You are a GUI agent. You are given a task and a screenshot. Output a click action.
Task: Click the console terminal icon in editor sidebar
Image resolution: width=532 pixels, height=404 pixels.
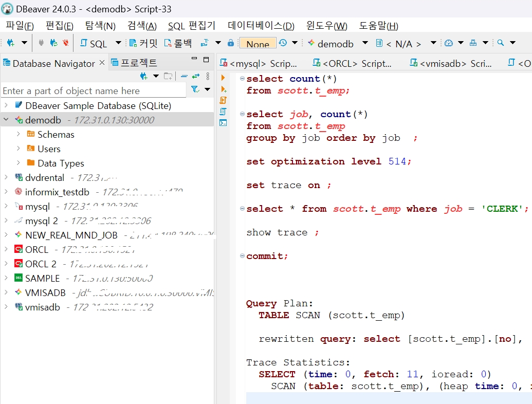click(223, 123)
